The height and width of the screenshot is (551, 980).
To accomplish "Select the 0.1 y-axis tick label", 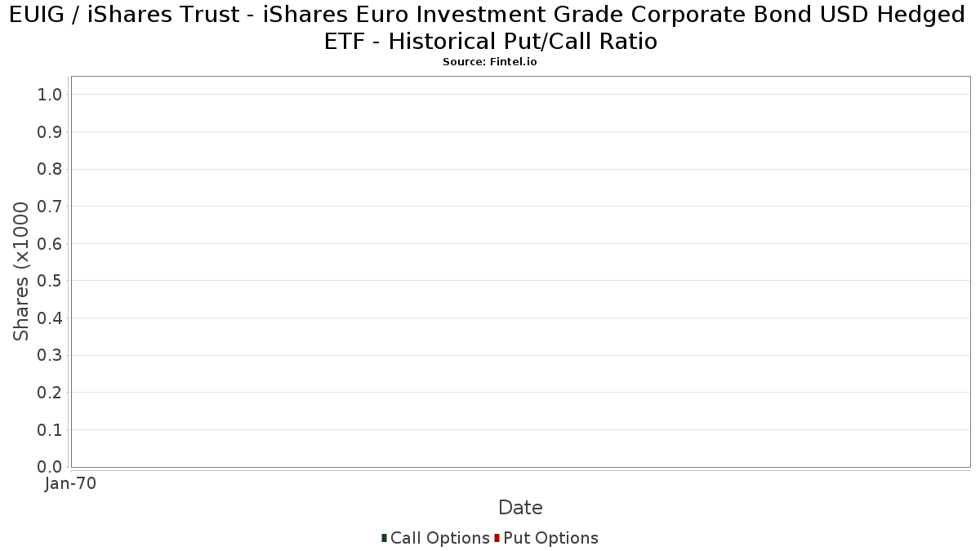I will pos(50,430).
